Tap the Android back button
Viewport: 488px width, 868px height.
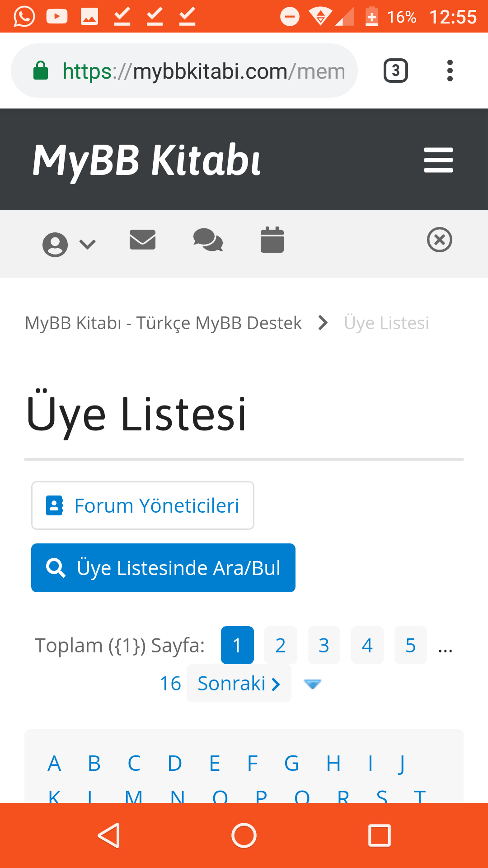pos(109,835)
